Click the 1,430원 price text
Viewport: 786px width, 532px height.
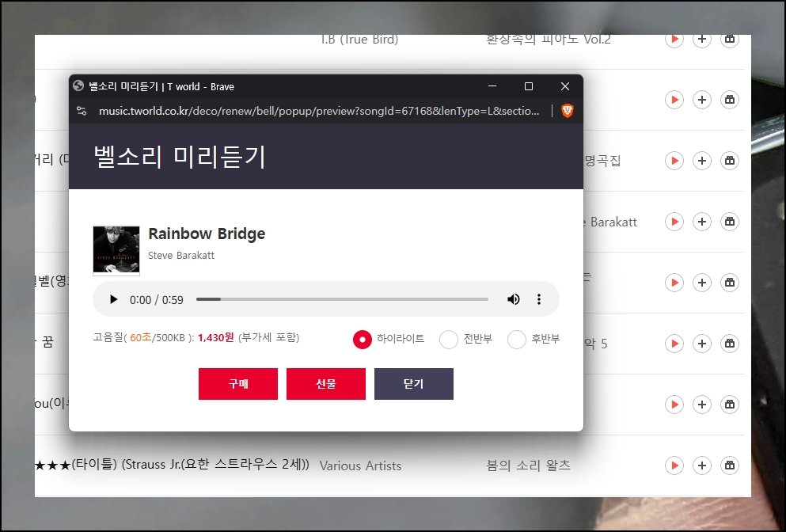216,337
